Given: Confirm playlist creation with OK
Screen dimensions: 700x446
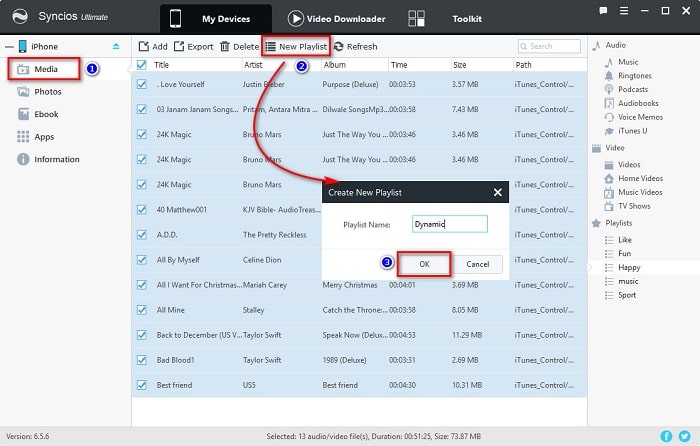Looking at the screenshot, I should click(x=424, y=264).
